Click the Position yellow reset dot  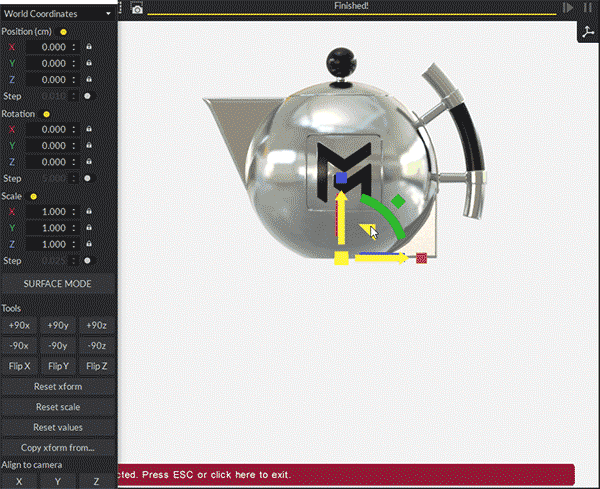pyautogui.click(x=64, y=32)
